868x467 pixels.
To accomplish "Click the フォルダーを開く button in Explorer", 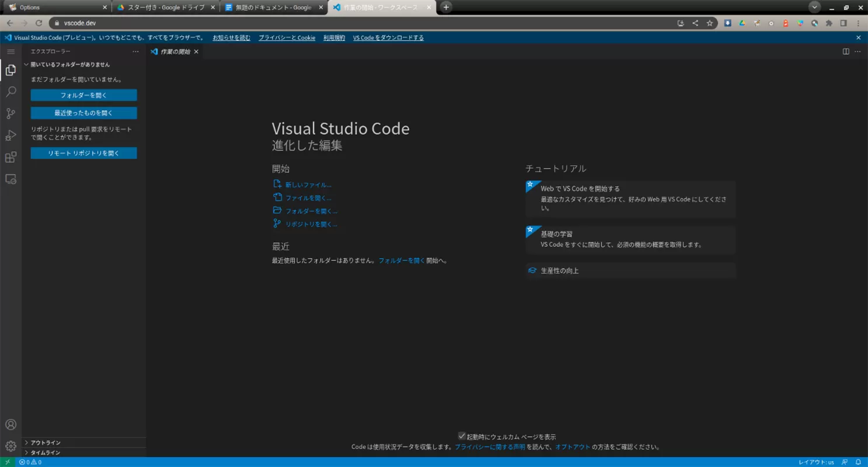I will (x=83, y=95).
